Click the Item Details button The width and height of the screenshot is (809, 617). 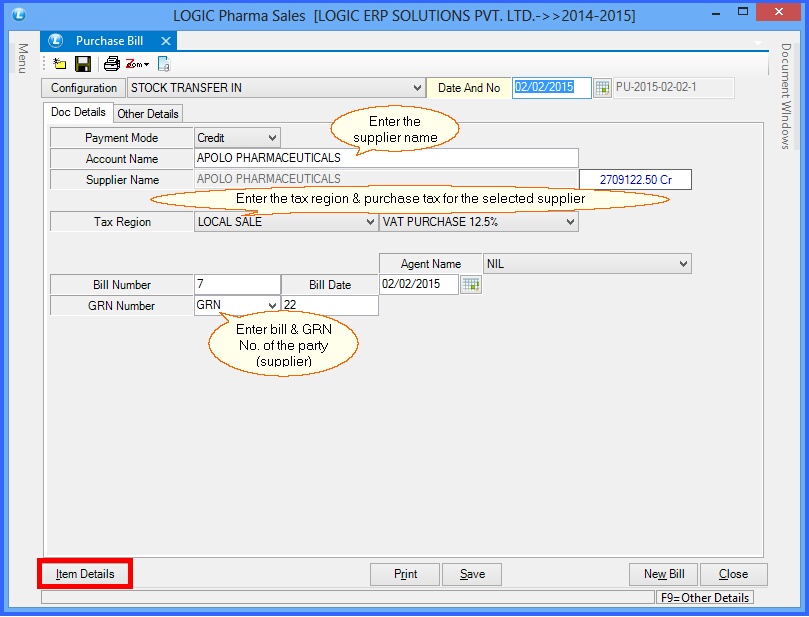85,574
